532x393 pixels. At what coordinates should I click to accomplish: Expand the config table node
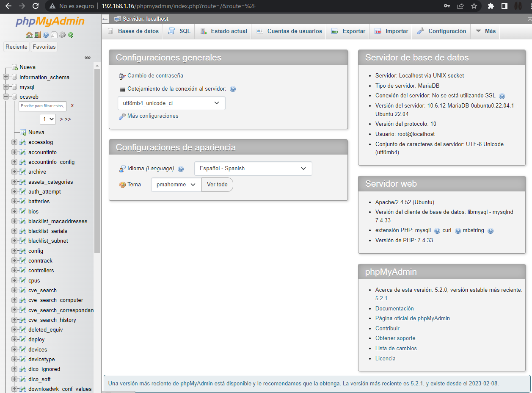14,251
